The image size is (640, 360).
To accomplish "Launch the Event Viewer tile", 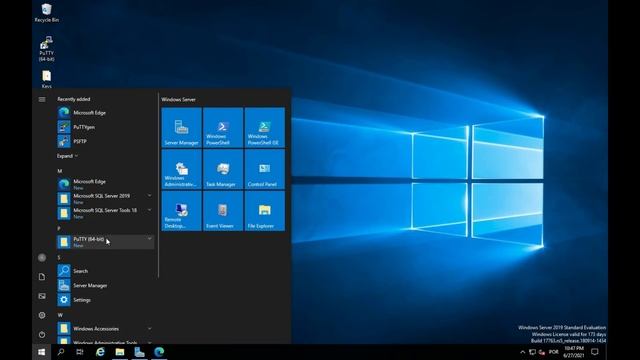I will [223, 211].
